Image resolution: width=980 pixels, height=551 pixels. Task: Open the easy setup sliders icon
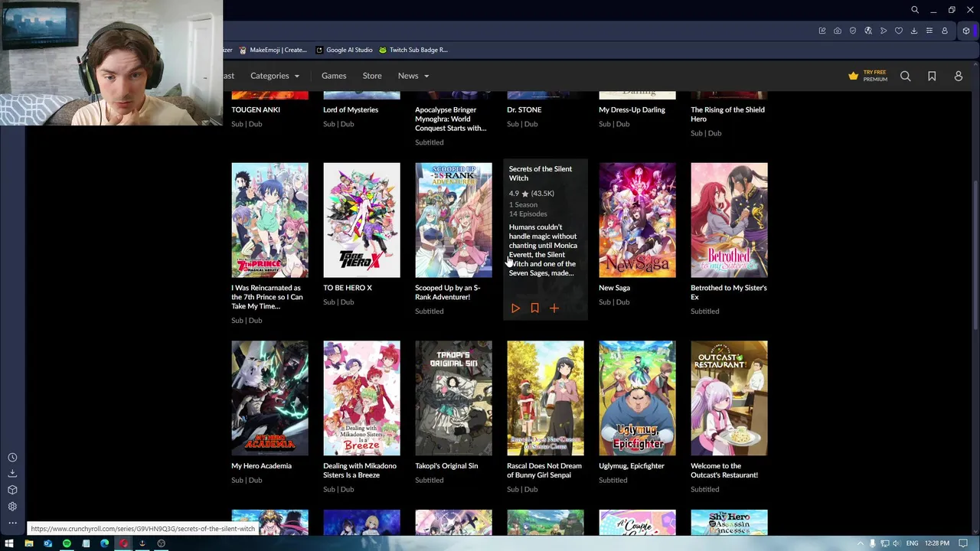(929, 31)
